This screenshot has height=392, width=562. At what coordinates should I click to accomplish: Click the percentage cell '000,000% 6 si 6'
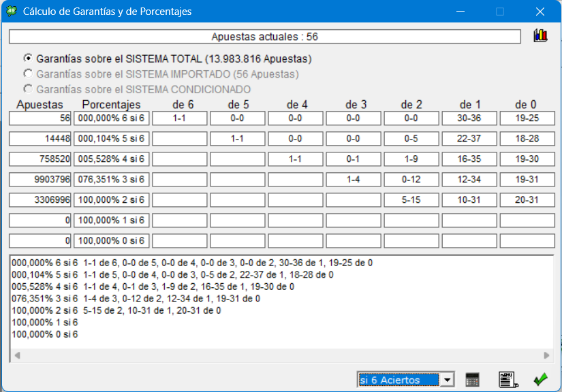pos(112,118)
